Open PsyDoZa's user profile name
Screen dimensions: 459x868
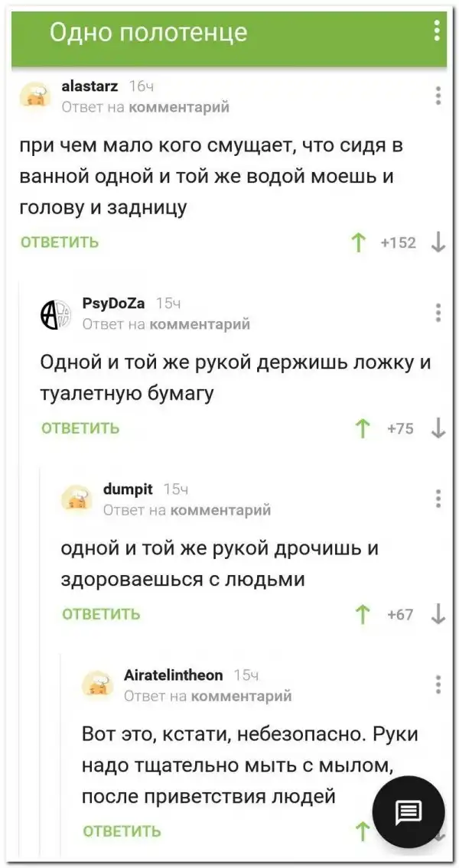click(113, 304)
